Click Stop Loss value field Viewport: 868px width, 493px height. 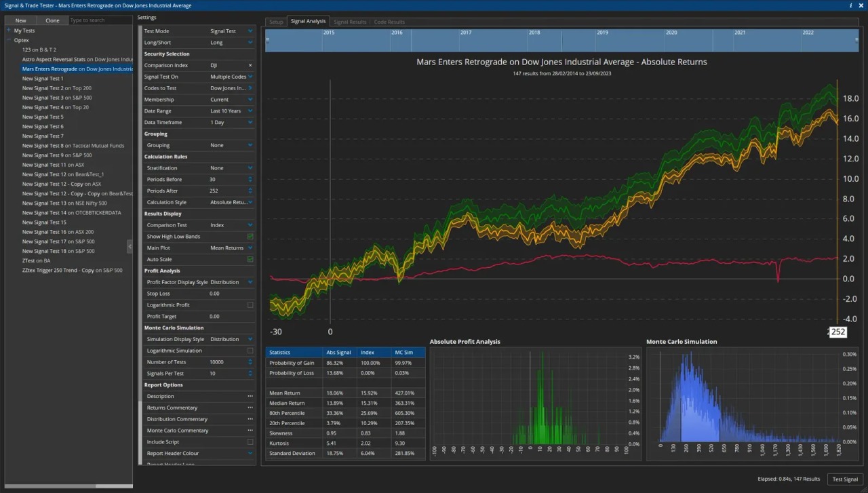[231, 294]
